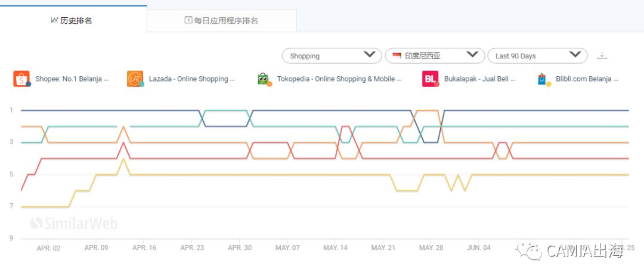Click the Shopee app icon

(x=21, y=79)
